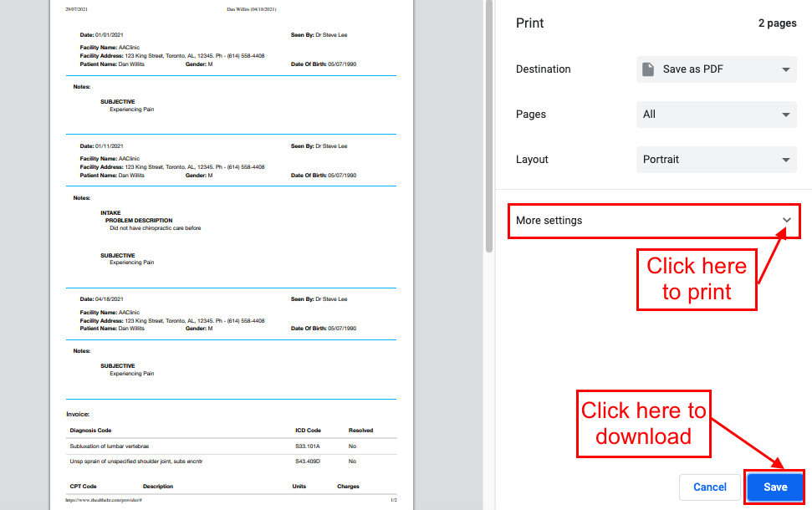The height and width of the screenshot is (510, 812).
Task: Click "Date: 01/11/2021" in preview
Action: click(101, 146)
